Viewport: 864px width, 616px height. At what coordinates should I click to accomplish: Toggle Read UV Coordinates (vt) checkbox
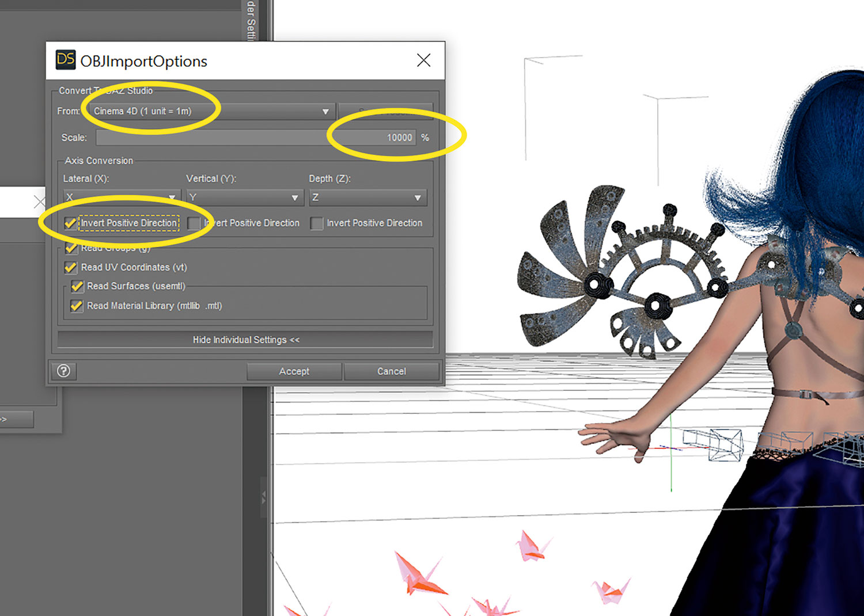click(x=71, y=267)
